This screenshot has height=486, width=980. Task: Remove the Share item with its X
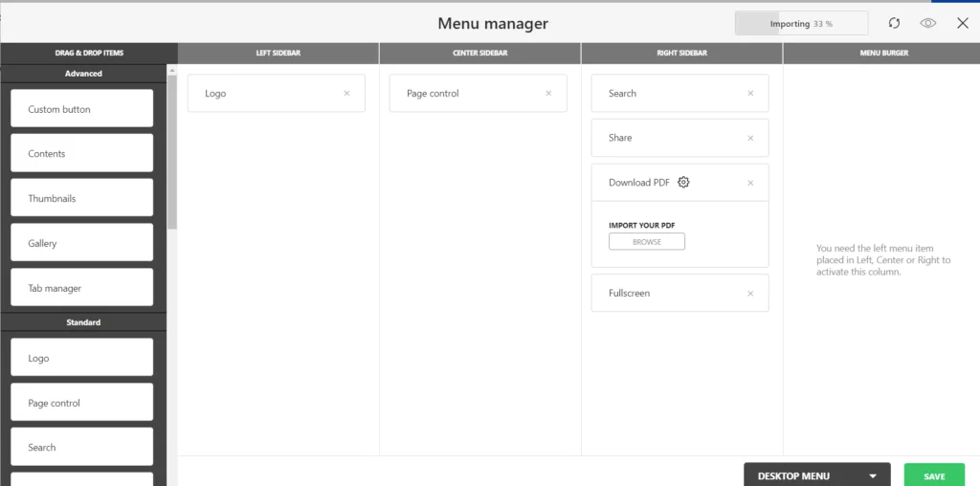pos(750,138)
